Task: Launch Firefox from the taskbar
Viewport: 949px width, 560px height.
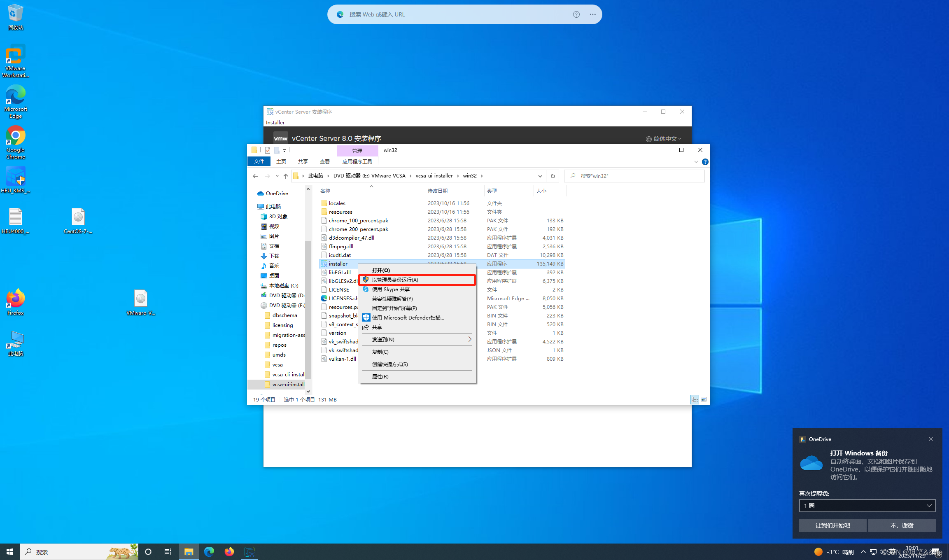Action: pyautogui.click(x=229, y=552)
